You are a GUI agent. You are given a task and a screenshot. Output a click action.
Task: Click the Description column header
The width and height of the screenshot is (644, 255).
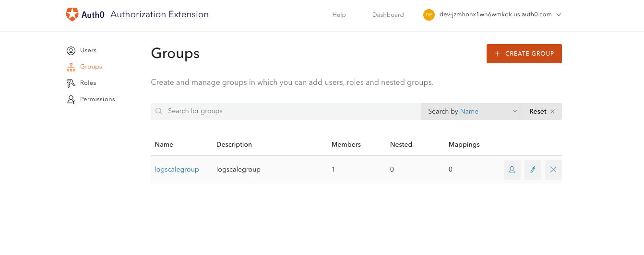pos(234,144)
